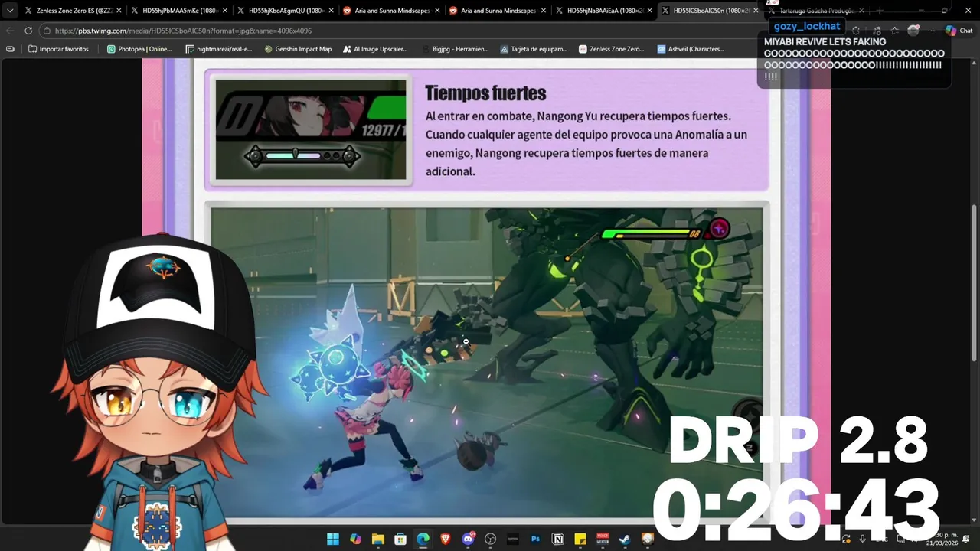This screenshot has width=980, height=551.
Task: Open Notion from the taskbar
Action: (x=558, y=539)
